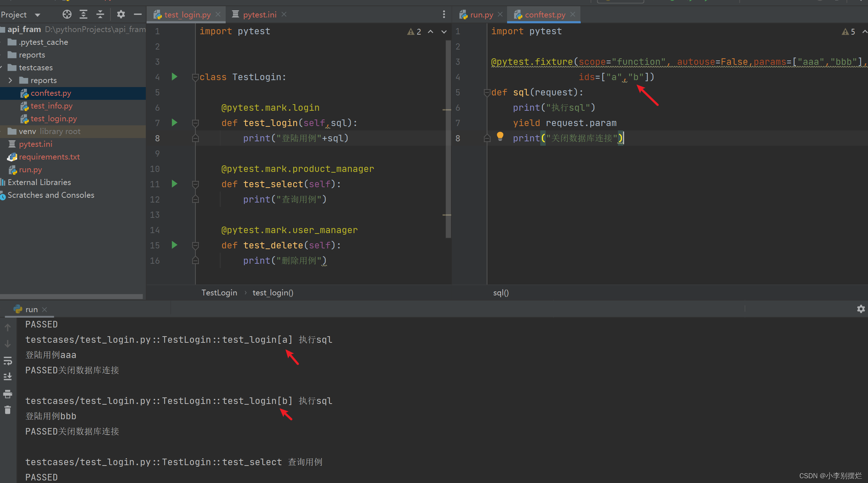Click the locate/select opened file crosshair icon
868x483 pixels.
pyautogui.click(x=67, y=15)
